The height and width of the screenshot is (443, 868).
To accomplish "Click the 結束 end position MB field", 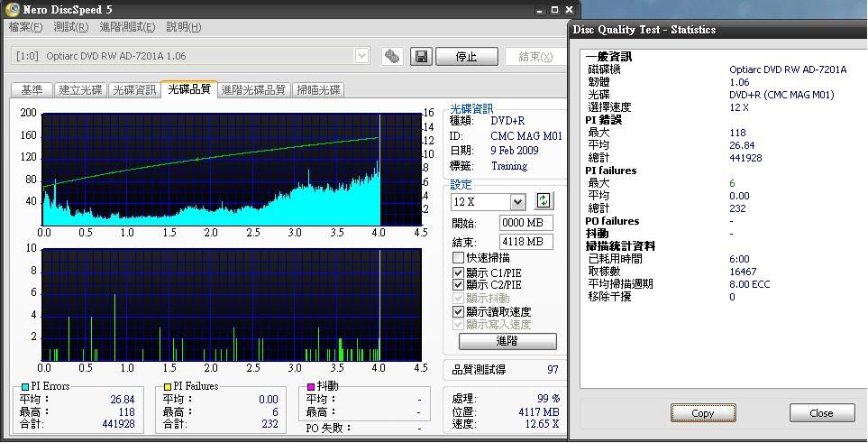I will coord(525,242).
